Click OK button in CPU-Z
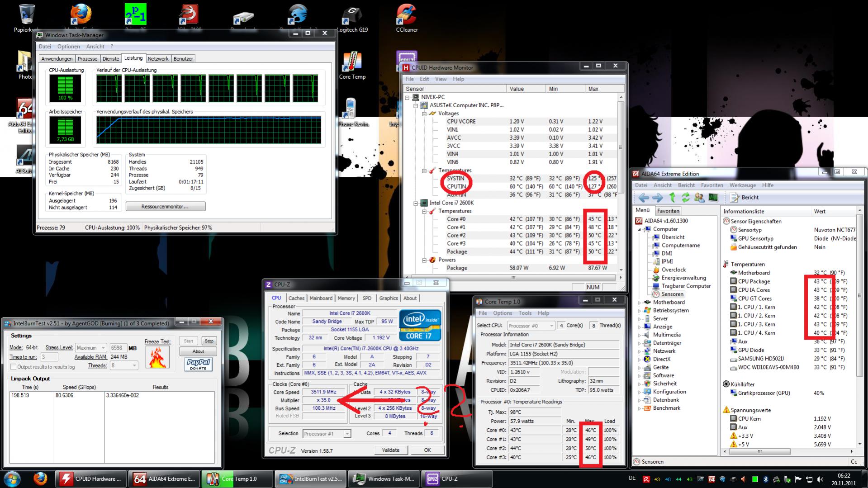The image size is (868, 488). tap(427, 450)
